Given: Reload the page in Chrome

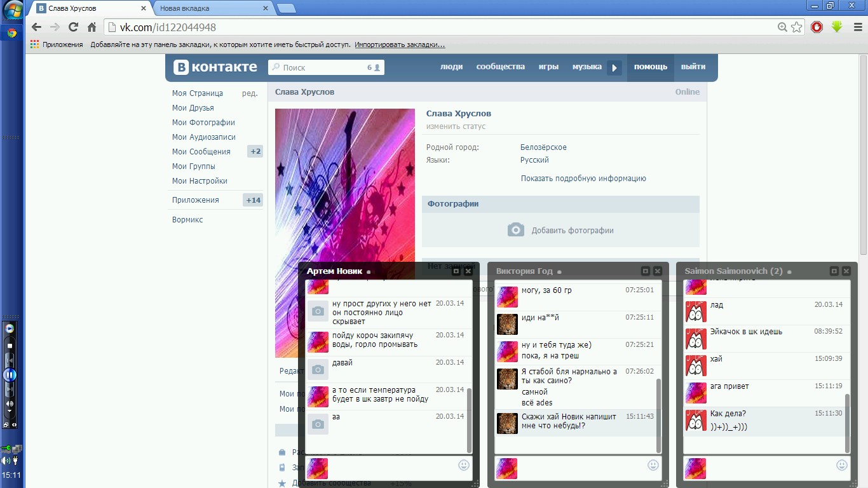Looking at the screenshot, I should pos(73,27).
